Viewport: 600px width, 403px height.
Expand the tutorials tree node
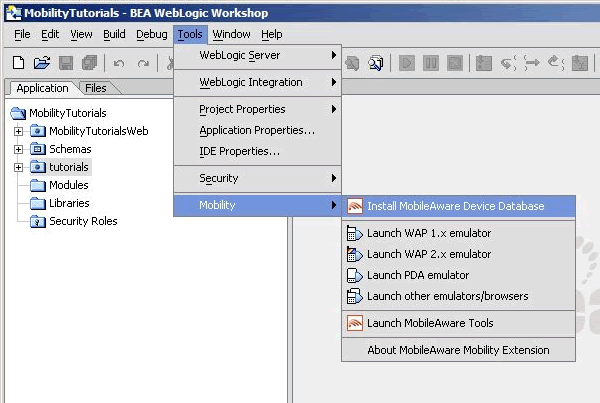coord(18,167)
